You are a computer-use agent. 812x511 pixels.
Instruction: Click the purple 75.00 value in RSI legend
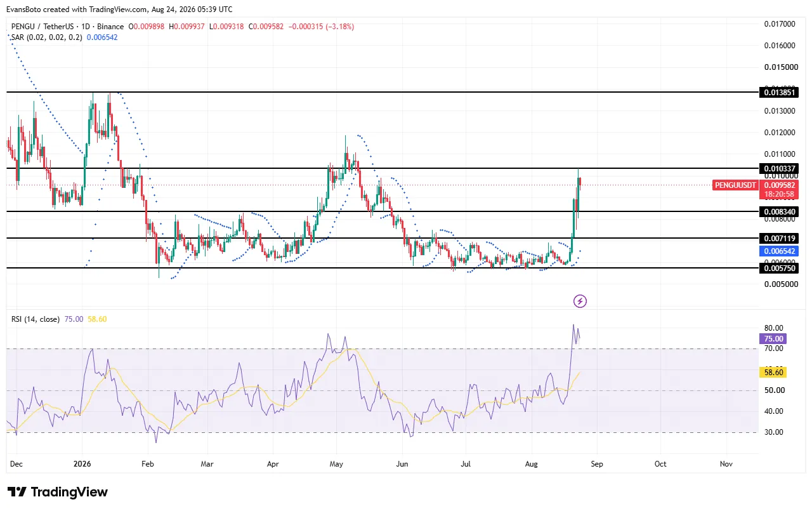tap(74, 319)
